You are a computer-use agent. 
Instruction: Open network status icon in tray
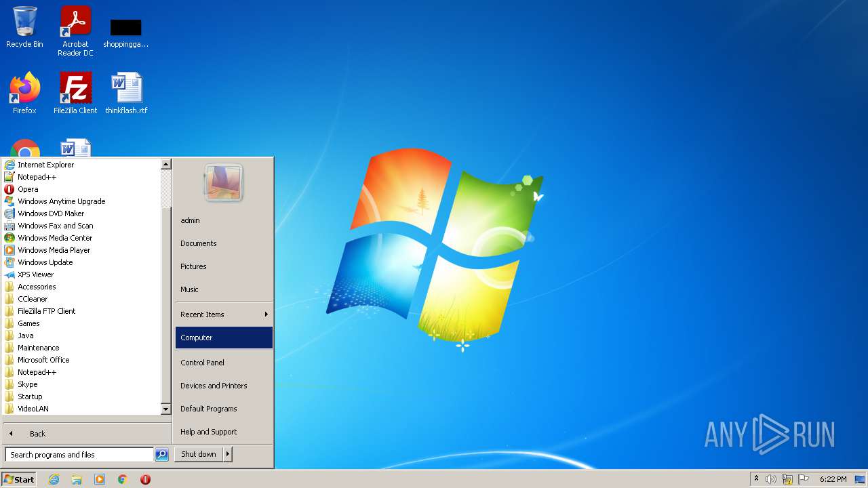click(787, 479)
